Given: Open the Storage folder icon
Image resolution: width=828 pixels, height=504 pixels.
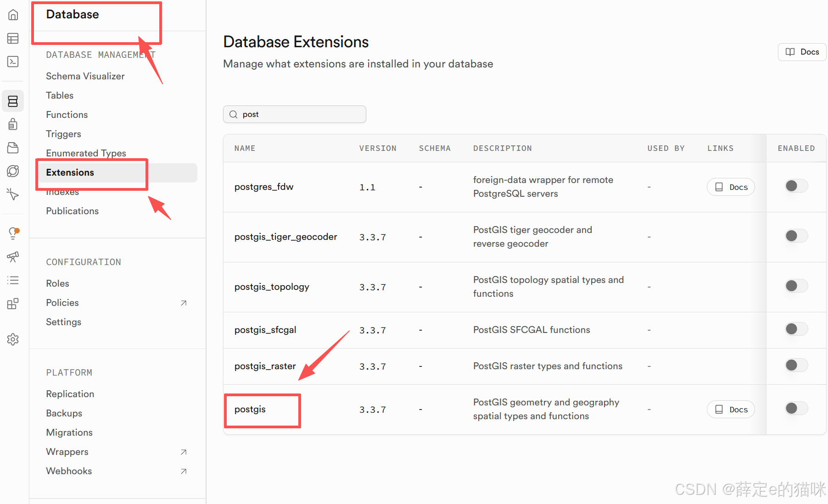Looking at the screenshot, I should point(13,148).
